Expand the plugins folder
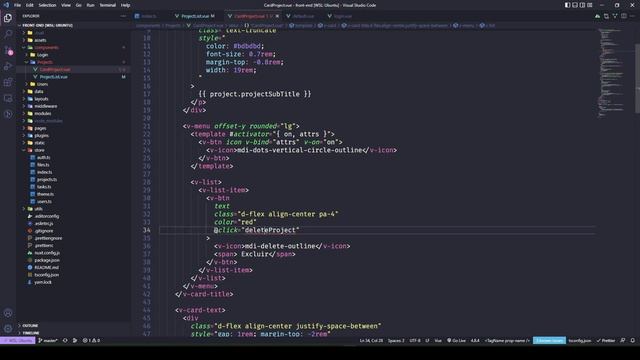 pyautogui.click(x=41, y=136)
